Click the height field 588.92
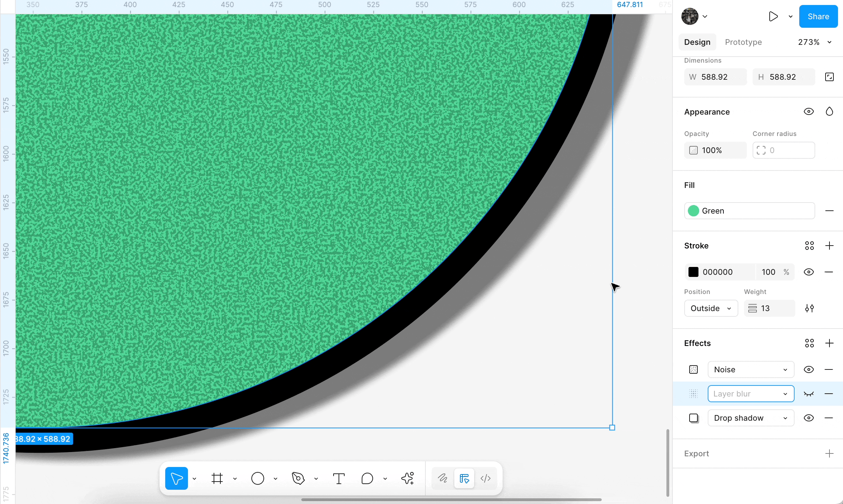843x504 pixels. 784,77
